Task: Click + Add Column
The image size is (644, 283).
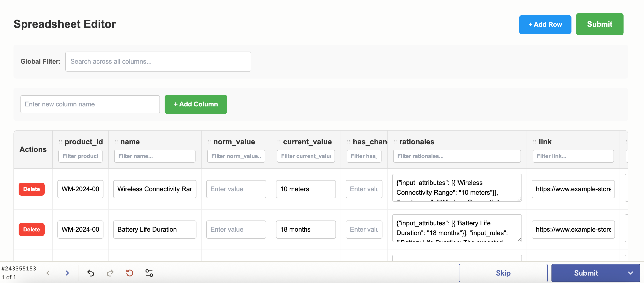Action: click(196, 104)
